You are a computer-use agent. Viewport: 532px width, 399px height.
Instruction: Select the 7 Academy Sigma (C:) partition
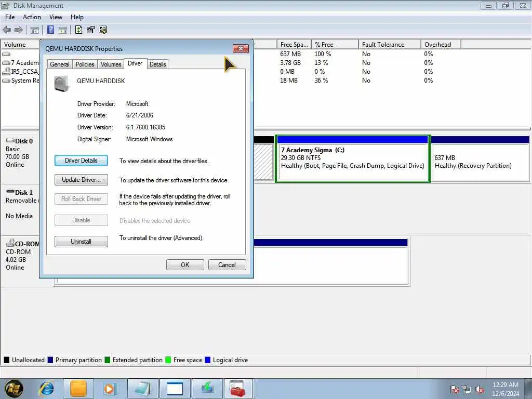coord(353,159)
